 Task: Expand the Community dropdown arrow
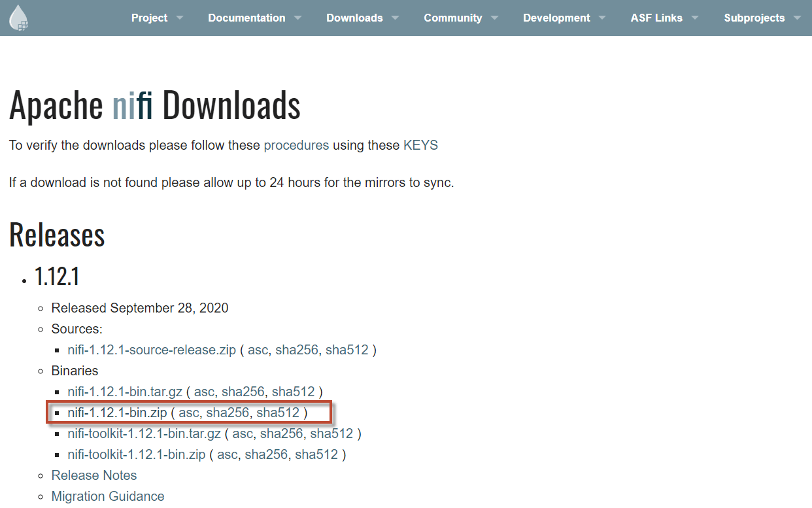click(x=494, y=18)
